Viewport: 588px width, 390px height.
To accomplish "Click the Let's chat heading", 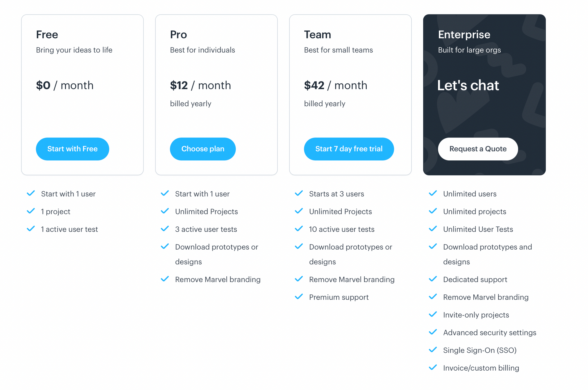I will 468,85.
